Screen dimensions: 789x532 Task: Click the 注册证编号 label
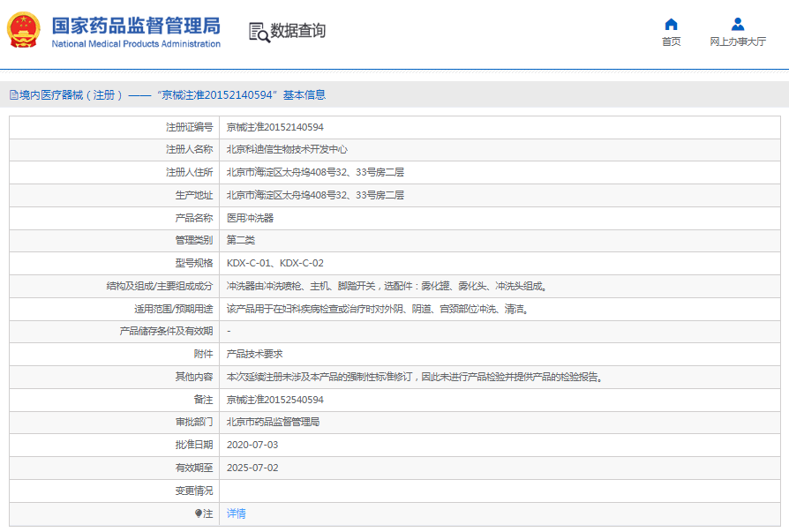point(189,127)
